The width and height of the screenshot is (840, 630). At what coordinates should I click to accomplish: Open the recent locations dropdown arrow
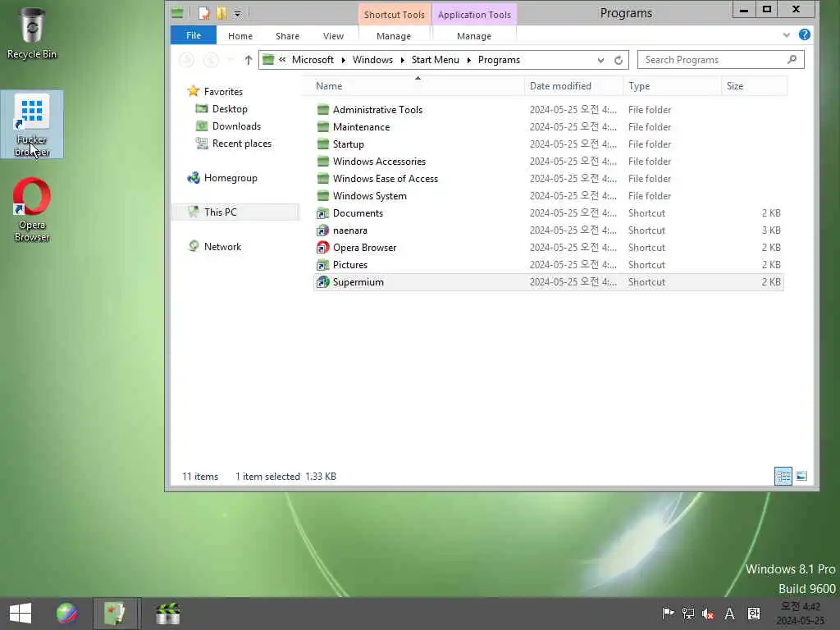pos(230,60)
